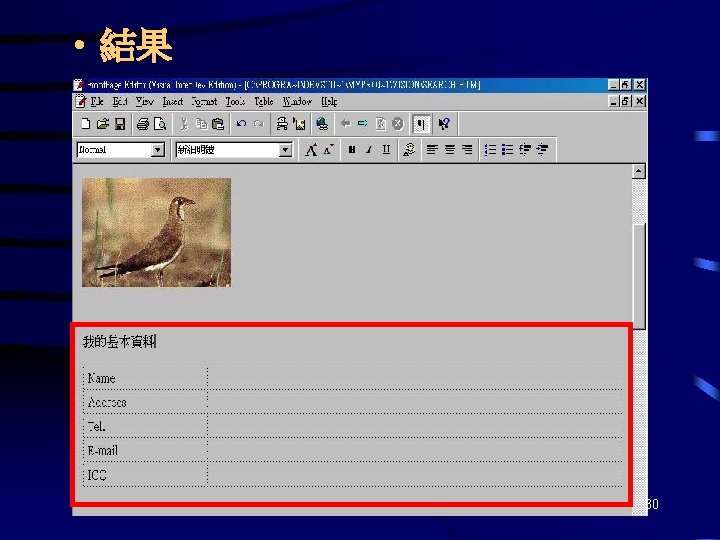Open the File menu

pos(97,101)
